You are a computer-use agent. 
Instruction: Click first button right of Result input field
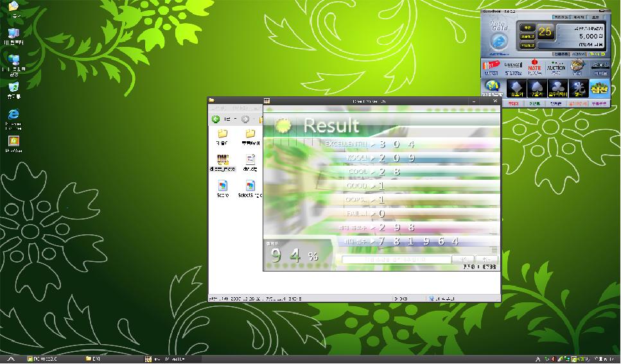[x=463, y=259]
